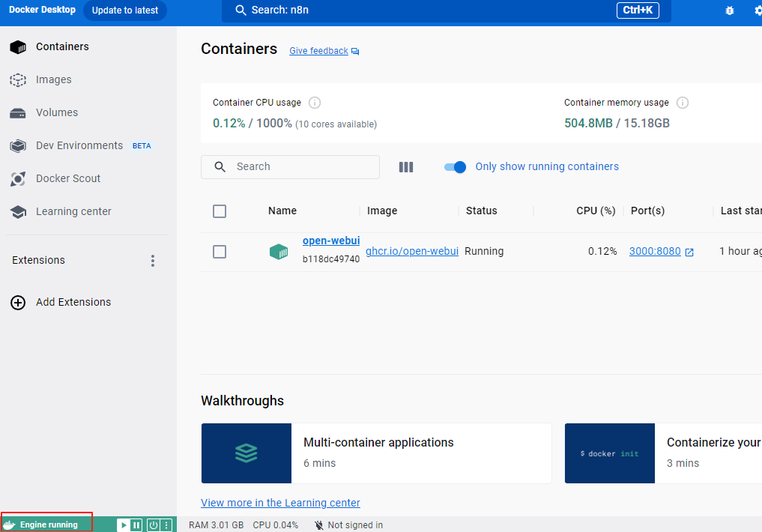
Task: Click the Not signed in status
Action: [x=355, y=525]
